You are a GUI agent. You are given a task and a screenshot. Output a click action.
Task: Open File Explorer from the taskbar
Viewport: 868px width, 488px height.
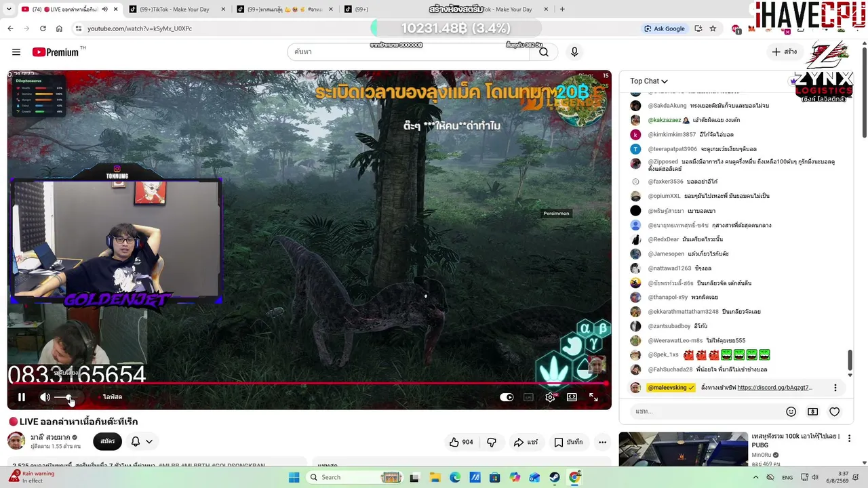pyautogui.click(x=435, y=477)
